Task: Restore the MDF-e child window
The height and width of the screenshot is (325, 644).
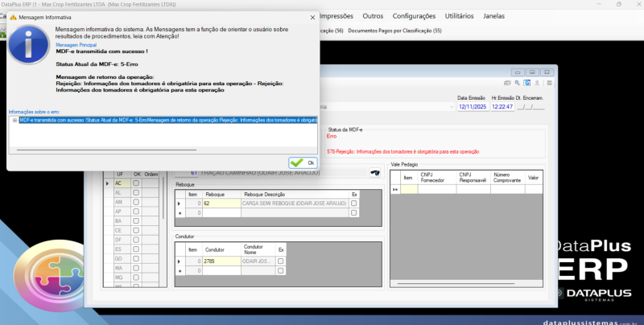Action: 532,72
